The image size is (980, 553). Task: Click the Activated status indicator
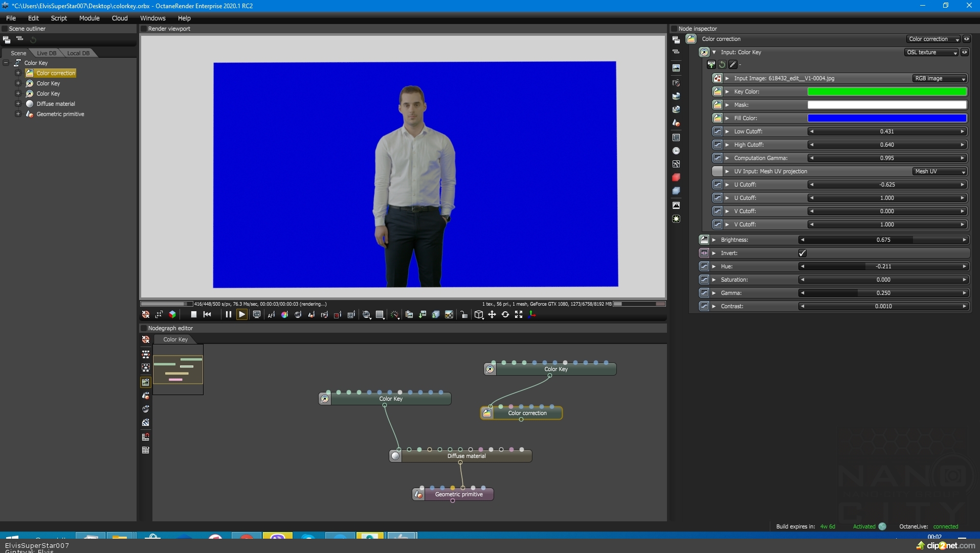tap(870, 526)
